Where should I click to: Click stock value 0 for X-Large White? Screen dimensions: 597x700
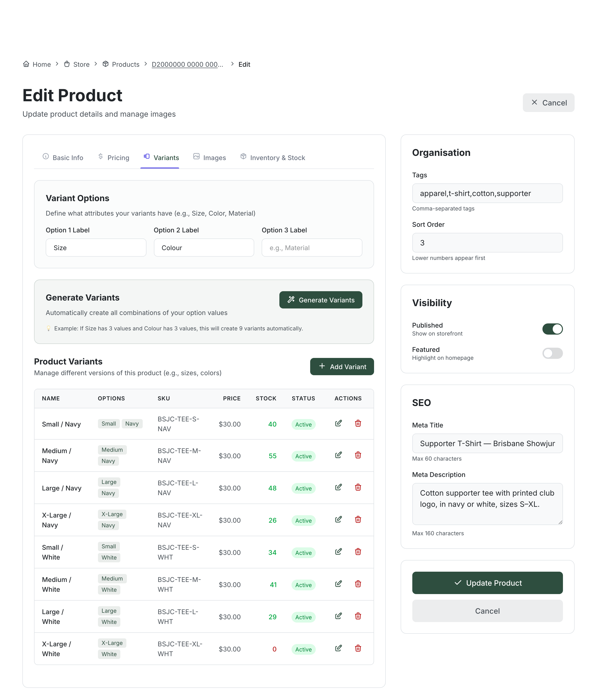(274, 649)
